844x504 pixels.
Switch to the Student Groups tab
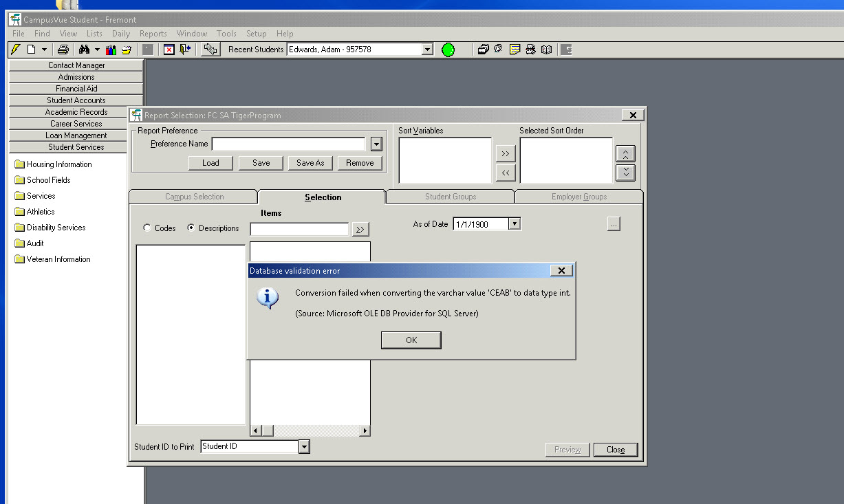pyautogui.click(x=449, y=196)
